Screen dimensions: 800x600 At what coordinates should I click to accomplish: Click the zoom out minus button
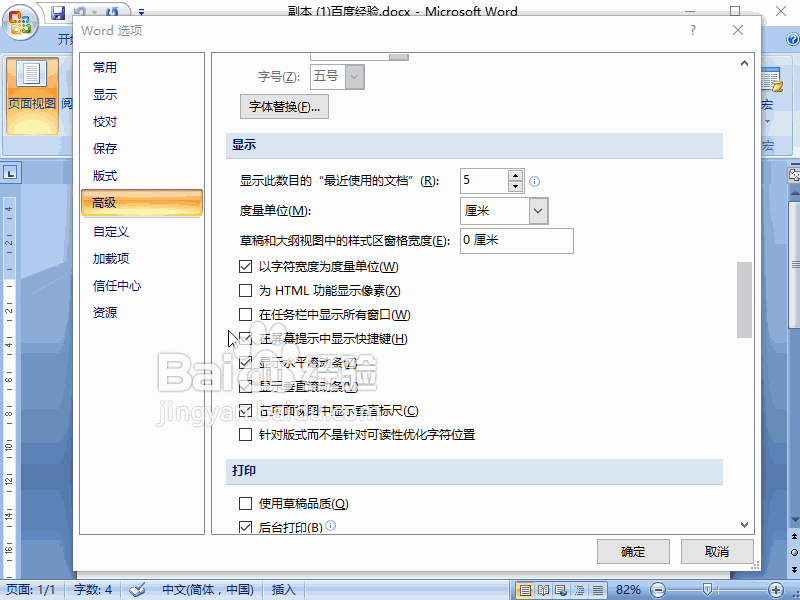pos(658,590)
